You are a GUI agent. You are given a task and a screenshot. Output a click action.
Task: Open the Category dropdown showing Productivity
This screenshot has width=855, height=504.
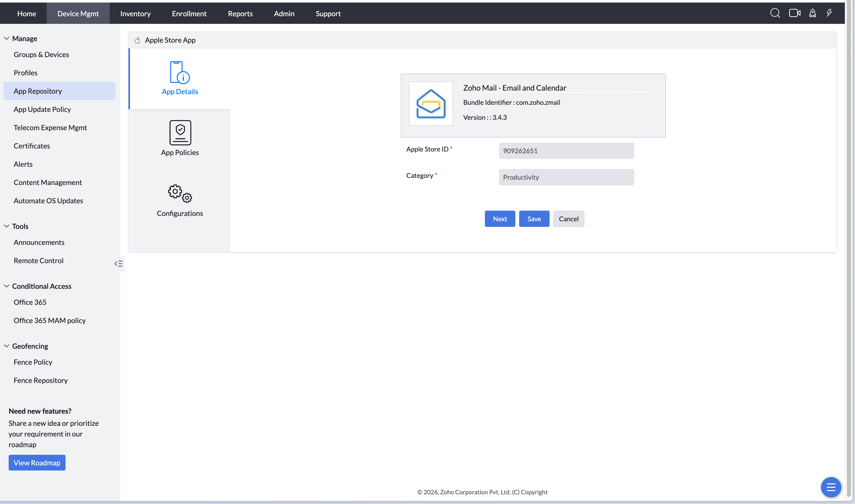pyautogui.click(x=566, y=177)
